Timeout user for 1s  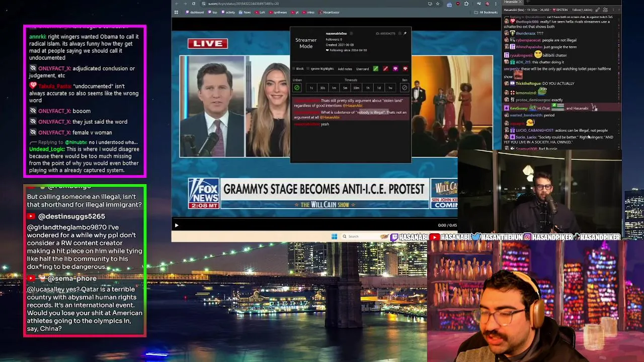(x=311, y=88)
